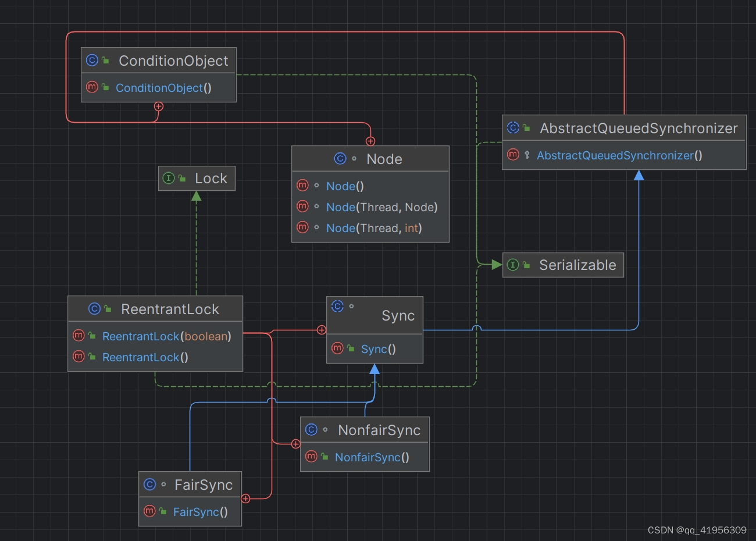Open the ReentrantLock() constructor entry

pyautogui.click(x=145, y=357)
